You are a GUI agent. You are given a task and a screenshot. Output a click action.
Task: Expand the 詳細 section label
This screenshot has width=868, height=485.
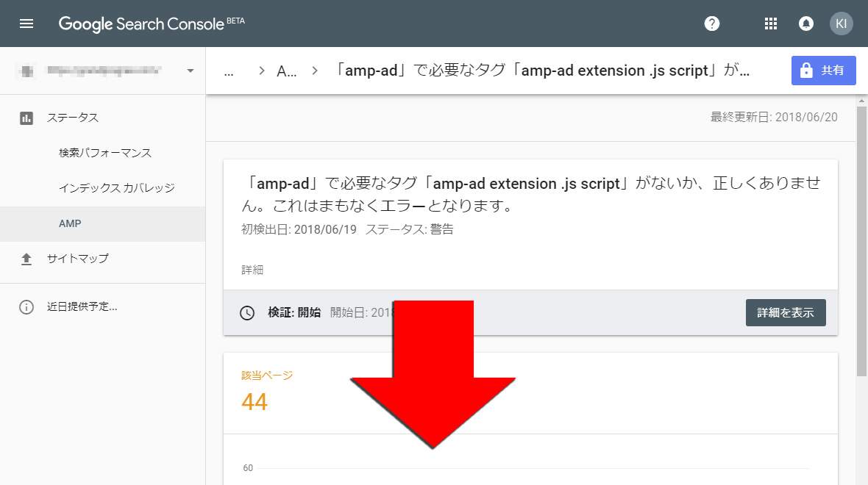click(x=252, y=270)
